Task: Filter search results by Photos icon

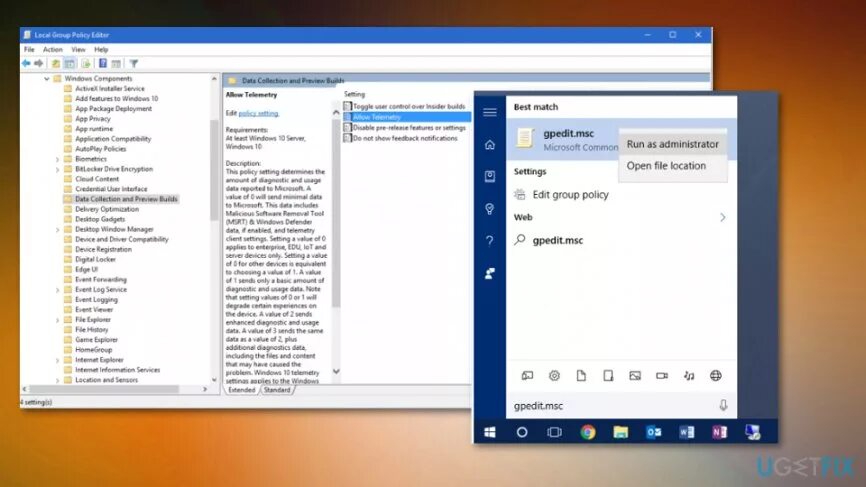Action: point(635,375)
